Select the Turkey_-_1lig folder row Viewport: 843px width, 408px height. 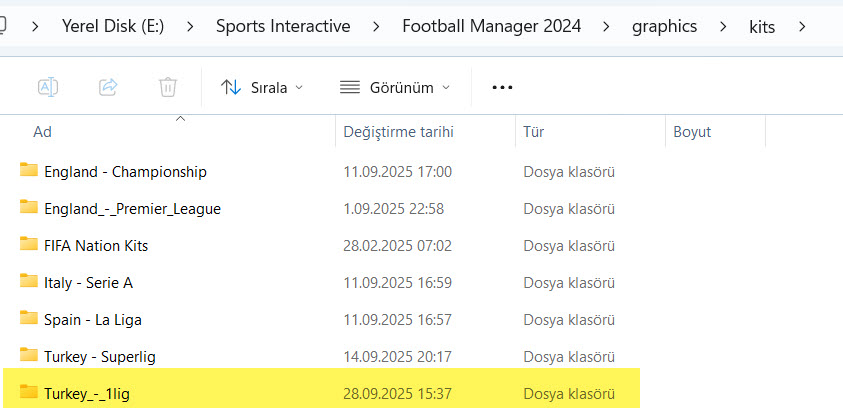87,393
